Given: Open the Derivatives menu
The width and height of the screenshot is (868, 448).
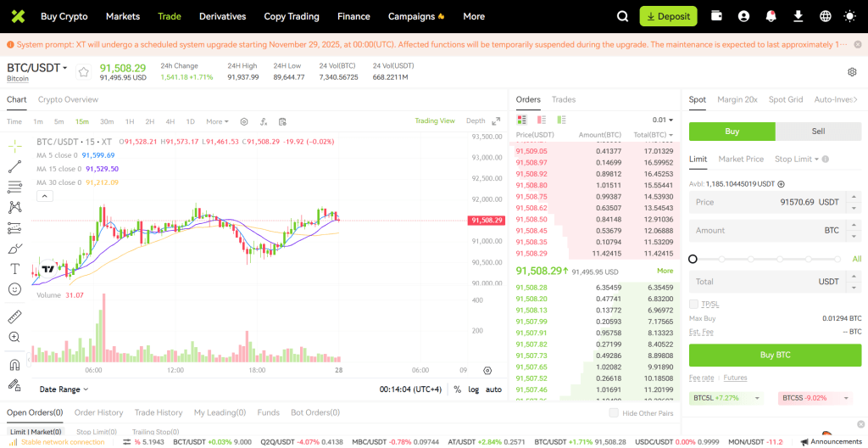Looking at the screenshot, I should [x=223, y=17].
